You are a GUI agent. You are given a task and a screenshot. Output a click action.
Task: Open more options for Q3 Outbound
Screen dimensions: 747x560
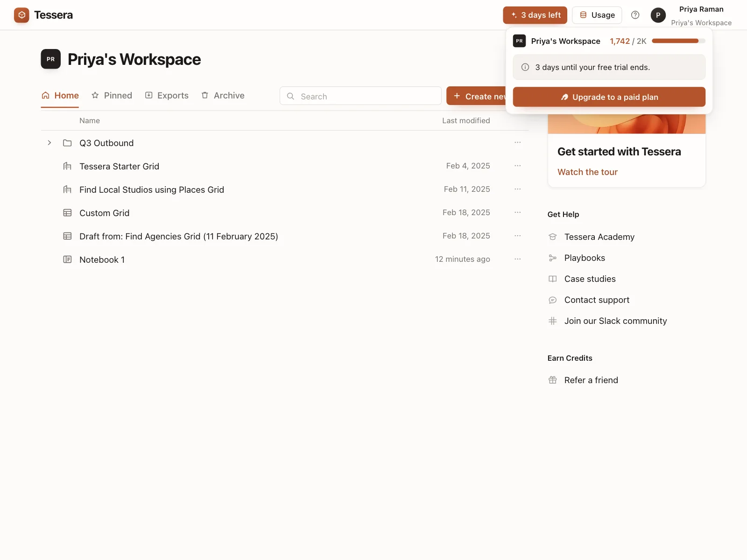pos(517,142)
